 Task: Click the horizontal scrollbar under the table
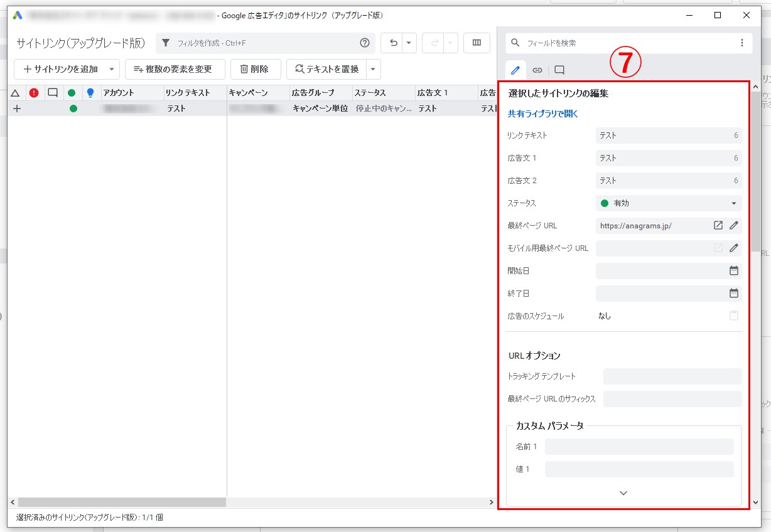coord(122,503)
